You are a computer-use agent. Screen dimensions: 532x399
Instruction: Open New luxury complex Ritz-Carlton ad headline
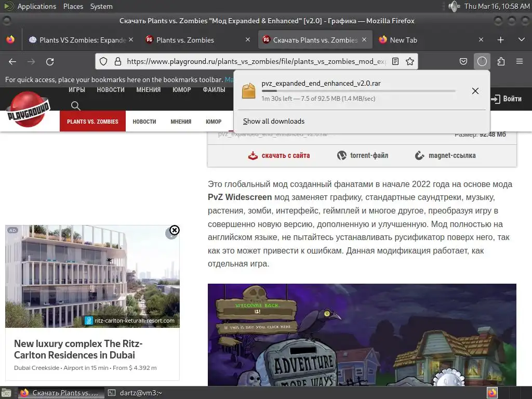[78, 349]
